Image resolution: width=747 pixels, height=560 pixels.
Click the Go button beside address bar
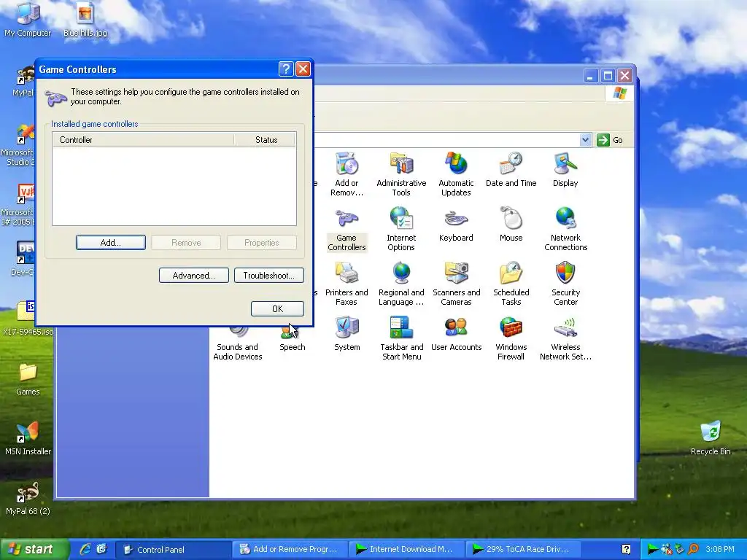(610, 140)
